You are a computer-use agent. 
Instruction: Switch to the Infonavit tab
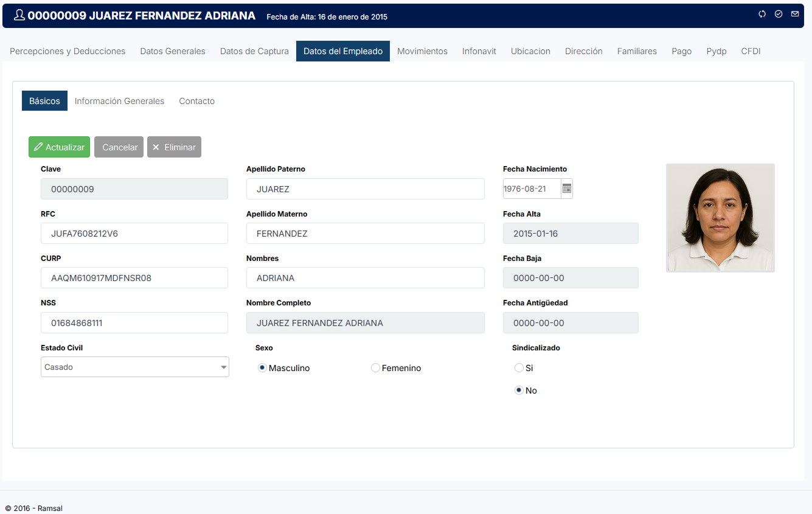pos(479,51)
